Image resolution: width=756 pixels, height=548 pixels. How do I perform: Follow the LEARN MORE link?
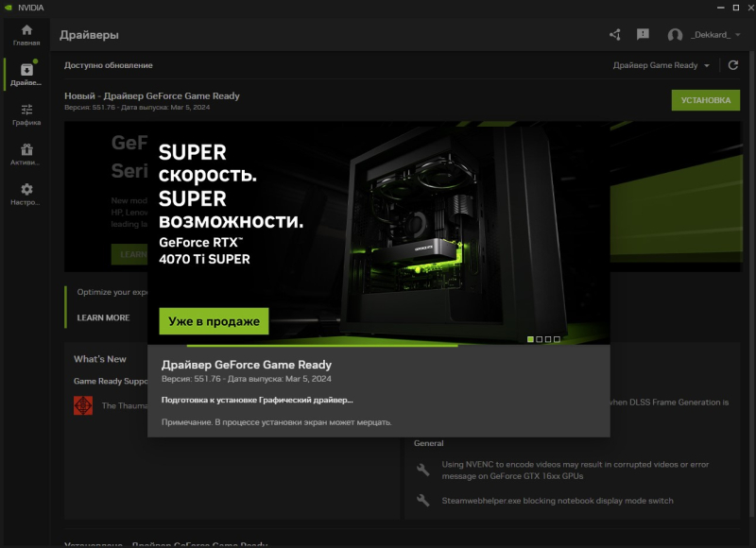(x=103, y=317)
